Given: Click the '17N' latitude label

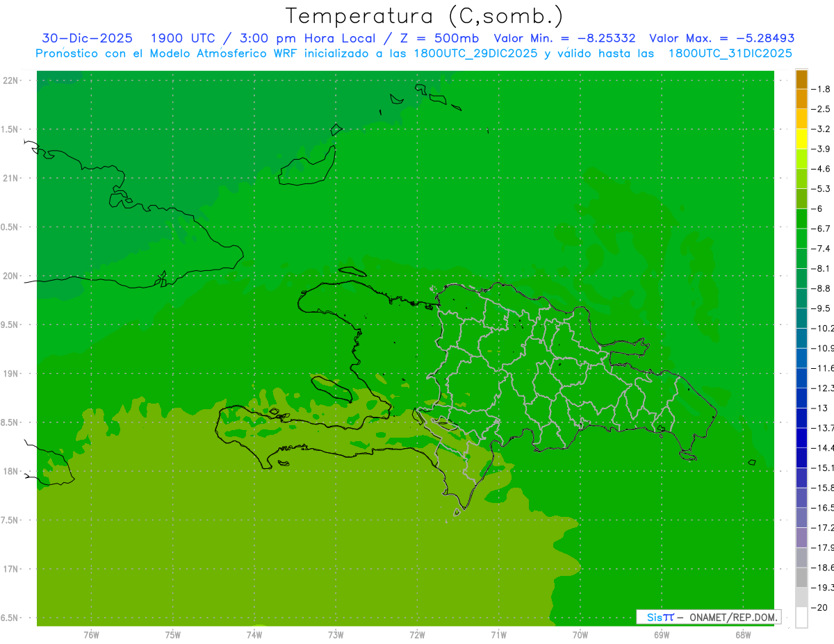Looking at the screenshot, I should [x=10, y=568].
